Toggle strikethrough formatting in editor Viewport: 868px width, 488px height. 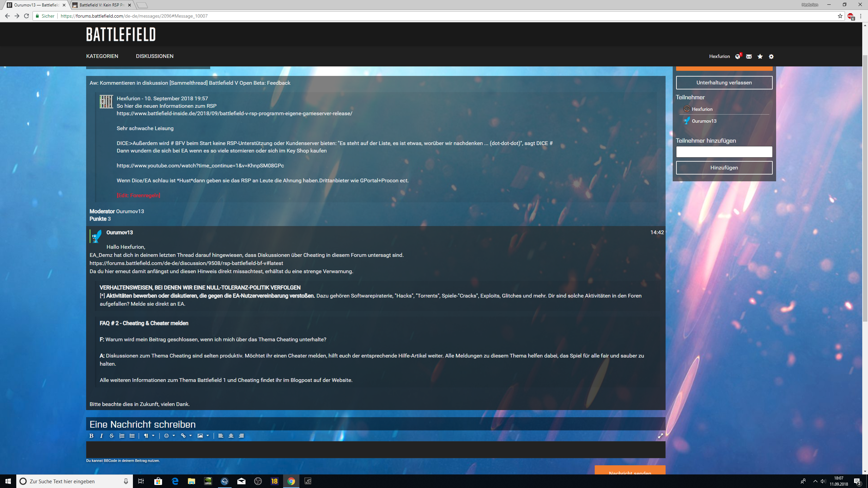pos(112,436)
